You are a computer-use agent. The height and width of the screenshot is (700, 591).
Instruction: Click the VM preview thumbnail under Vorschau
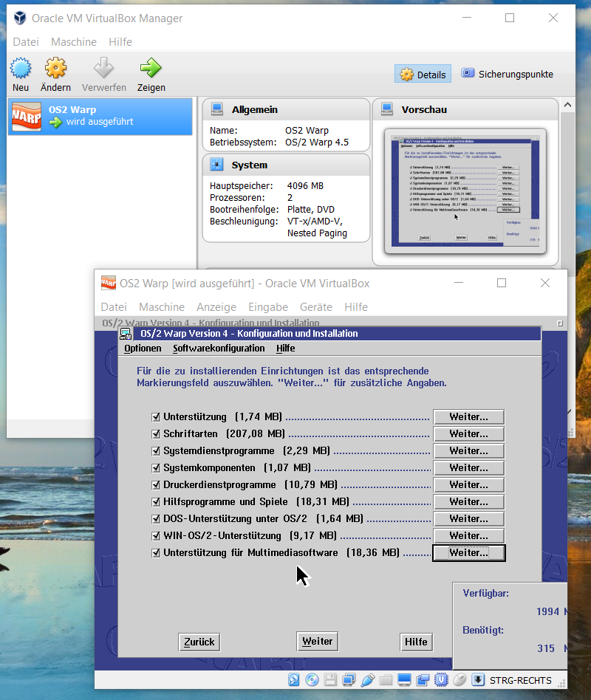[465, 191]
